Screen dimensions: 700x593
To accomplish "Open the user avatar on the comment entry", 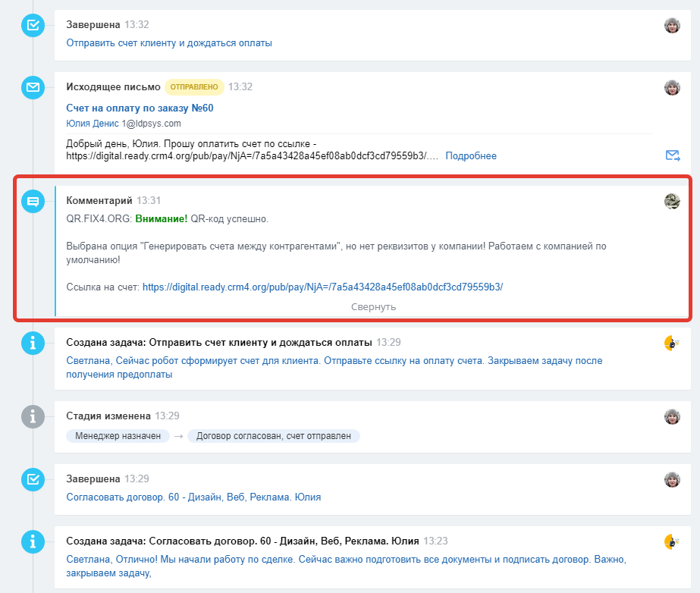I will 672,201.
